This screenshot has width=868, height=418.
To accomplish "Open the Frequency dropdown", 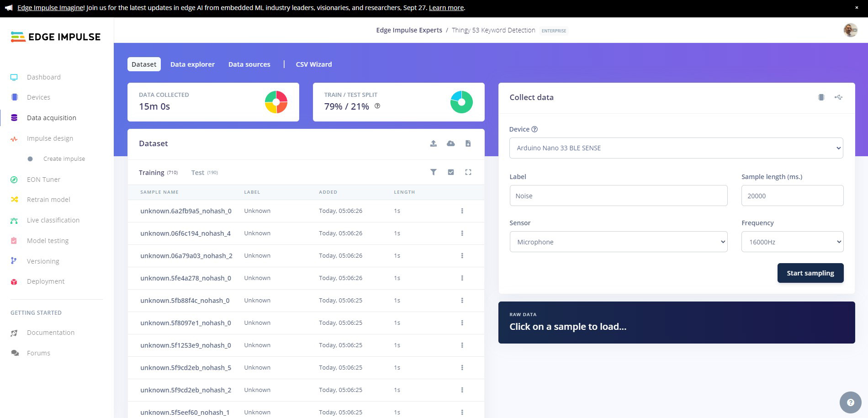I will pos(792,242).
